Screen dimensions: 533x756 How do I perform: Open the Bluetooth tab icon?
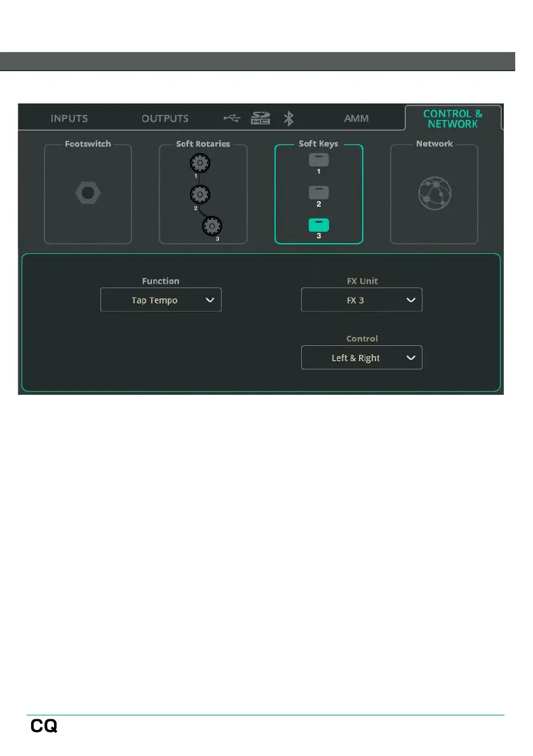pos(288,118)
